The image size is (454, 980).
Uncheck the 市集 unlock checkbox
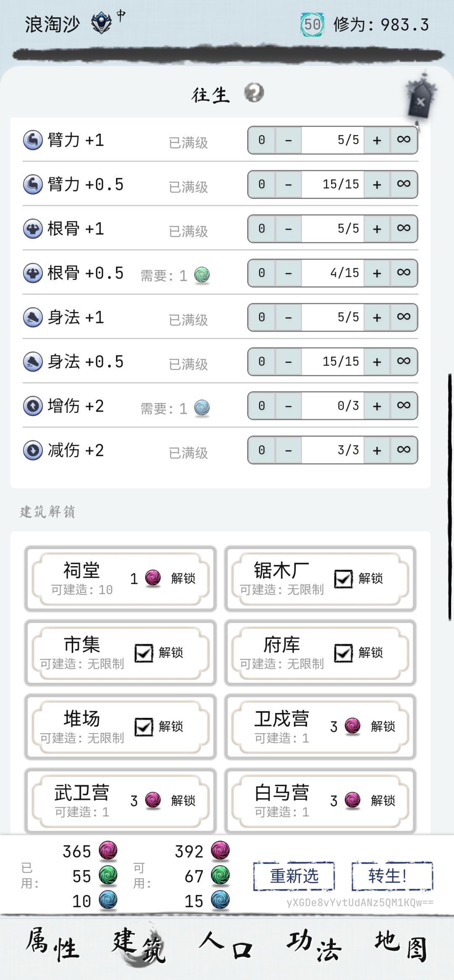[144, 652]
